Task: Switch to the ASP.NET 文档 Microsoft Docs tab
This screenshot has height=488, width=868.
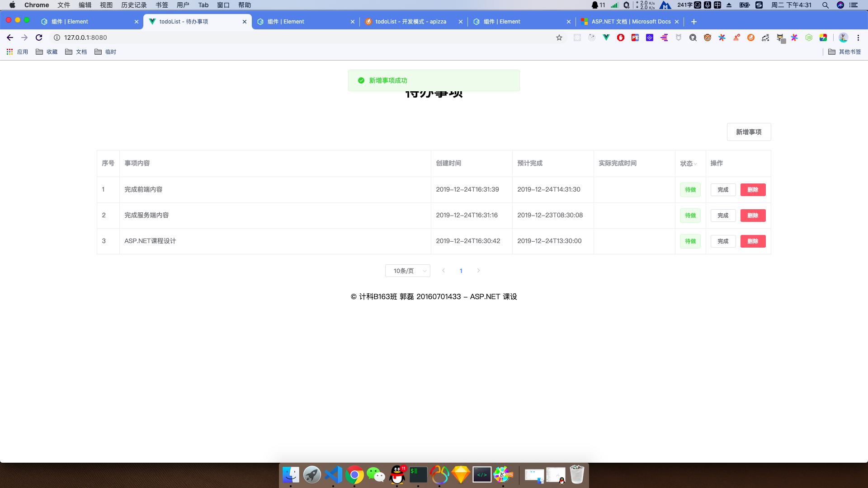Action: click(628, 21)
